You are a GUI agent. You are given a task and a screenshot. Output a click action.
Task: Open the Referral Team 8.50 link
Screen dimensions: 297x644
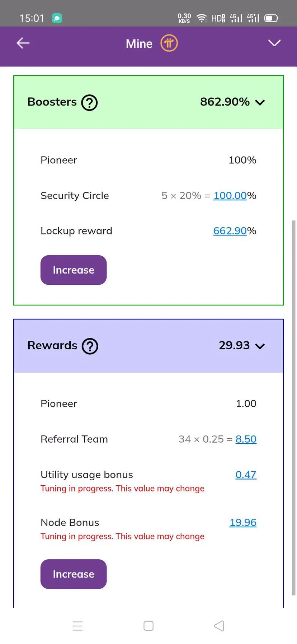[246, 439]
